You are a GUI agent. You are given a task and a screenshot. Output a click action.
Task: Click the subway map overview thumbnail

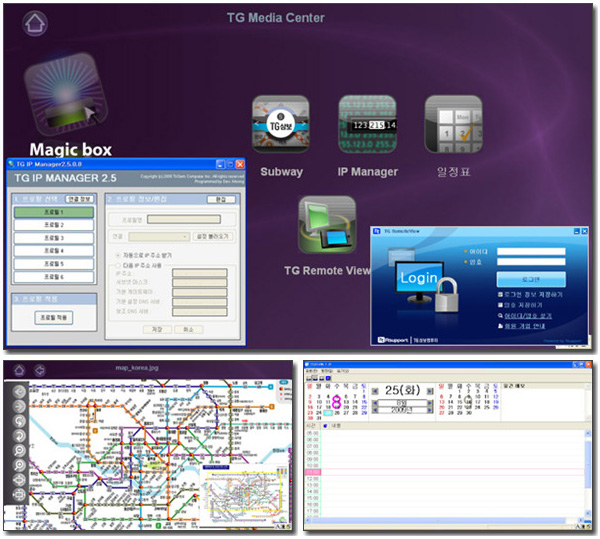[x=244, y=494]
